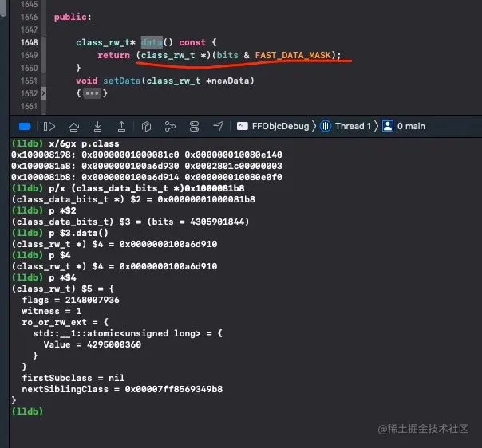Viewport: 482px width, 448px height.
Task: Click the setData function name
Action: coord(122,81)
